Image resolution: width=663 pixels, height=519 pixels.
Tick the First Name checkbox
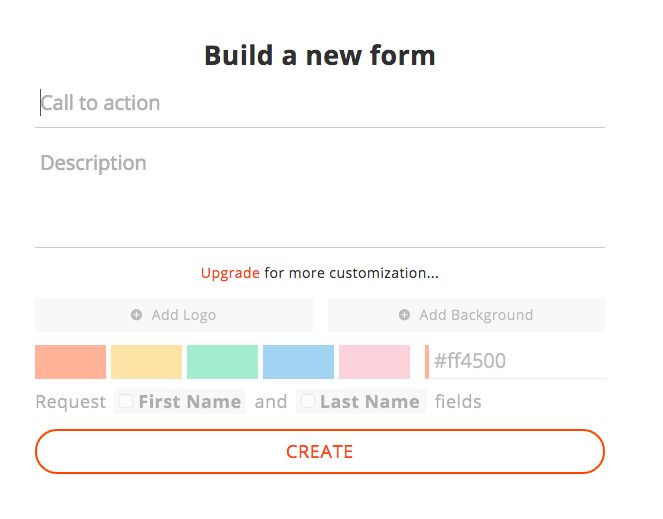126,401
